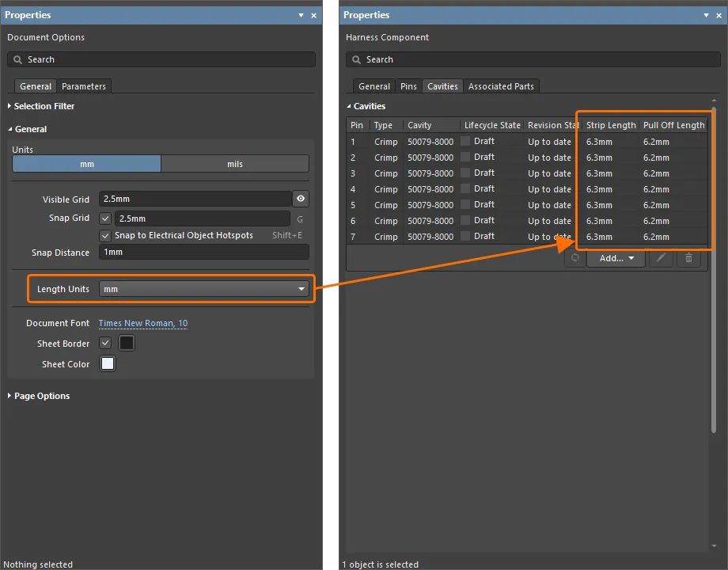Screen dimensions: 728x570
Task: Open the left Properties panel options arrow
Action: tap(301, 15)
